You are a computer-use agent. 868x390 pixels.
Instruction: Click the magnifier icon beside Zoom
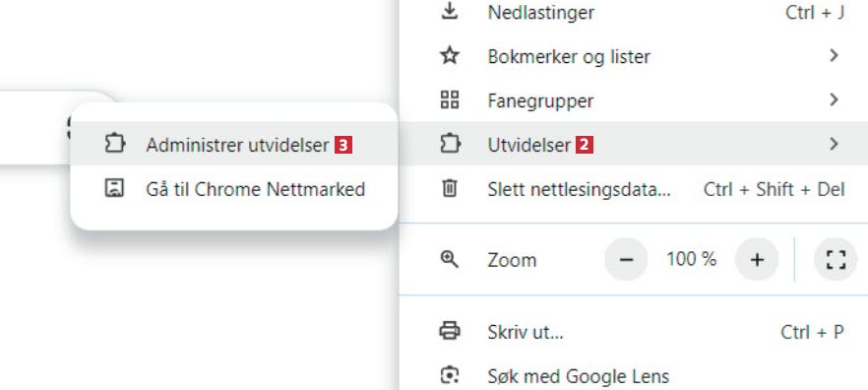tap(450, 259)
